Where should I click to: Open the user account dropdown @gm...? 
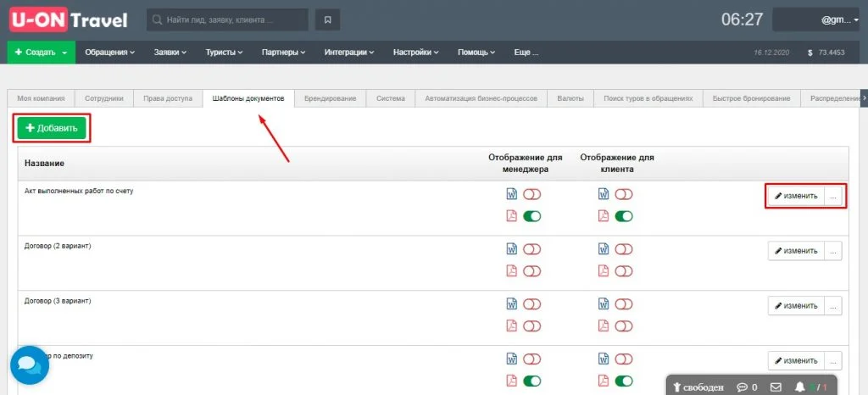816,19
